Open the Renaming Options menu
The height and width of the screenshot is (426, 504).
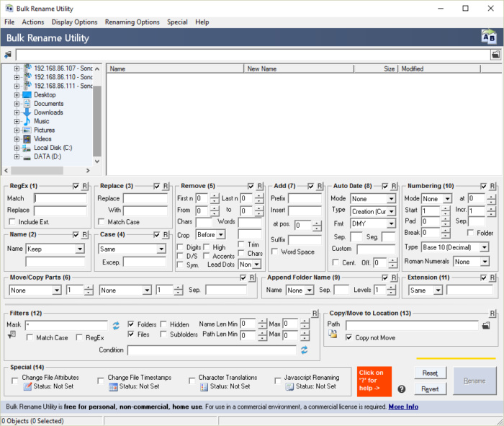coord(132,22)
